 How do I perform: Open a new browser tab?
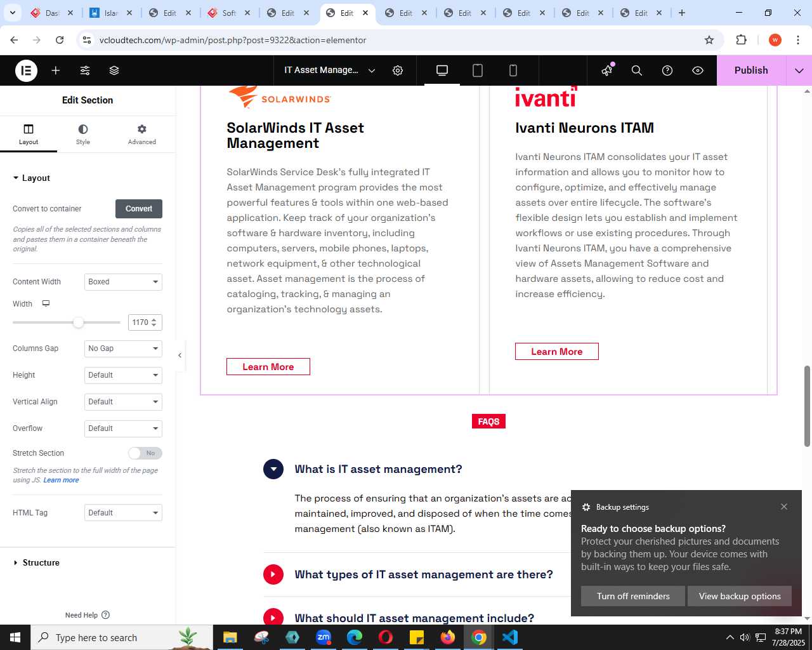[x=682, y=13]
